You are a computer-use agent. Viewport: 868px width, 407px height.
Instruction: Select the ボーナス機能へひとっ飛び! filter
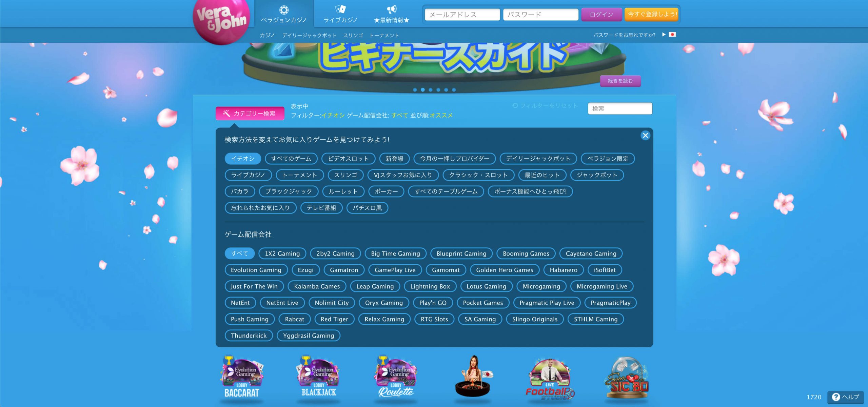(530, 191)
